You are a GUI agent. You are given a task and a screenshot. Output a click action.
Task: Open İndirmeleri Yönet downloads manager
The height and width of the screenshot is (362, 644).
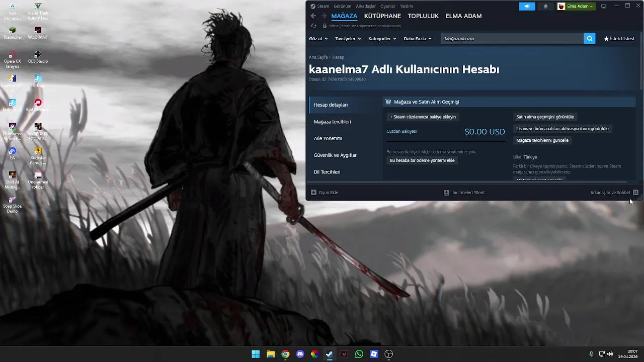(464, 193)
